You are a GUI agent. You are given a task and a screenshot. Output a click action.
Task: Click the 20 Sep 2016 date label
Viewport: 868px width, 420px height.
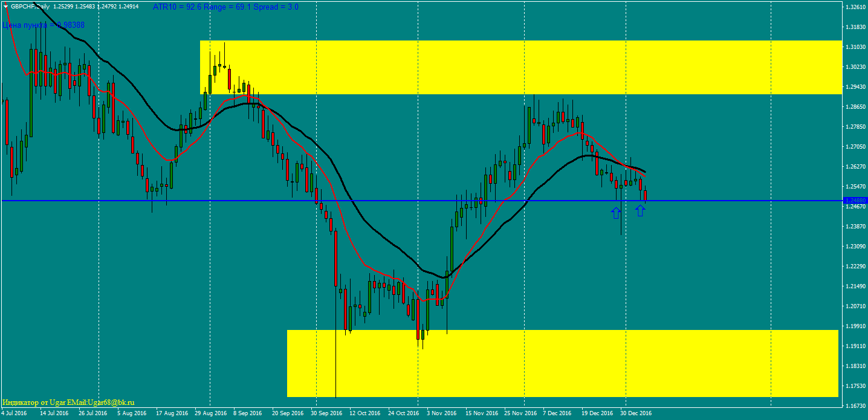[287, 413]
